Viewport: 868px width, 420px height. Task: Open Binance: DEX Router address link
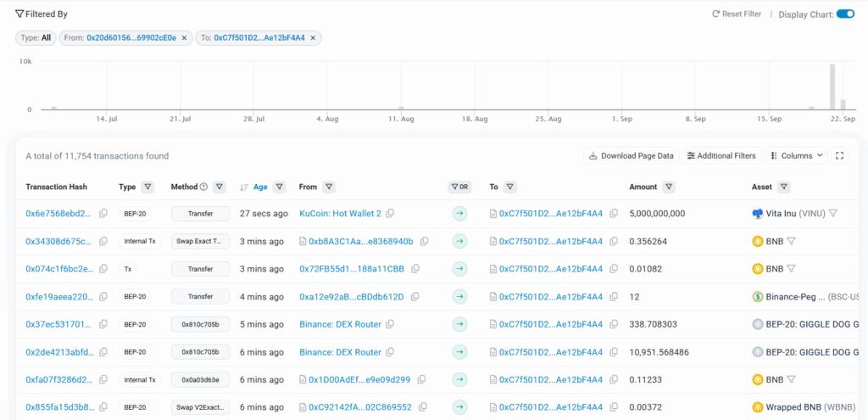(340, 324)
